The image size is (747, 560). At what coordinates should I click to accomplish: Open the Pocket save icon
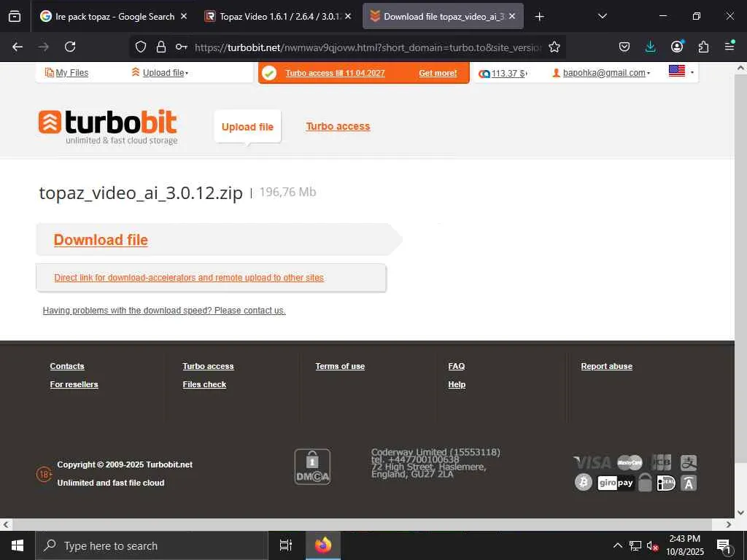[x=624, y=47]
